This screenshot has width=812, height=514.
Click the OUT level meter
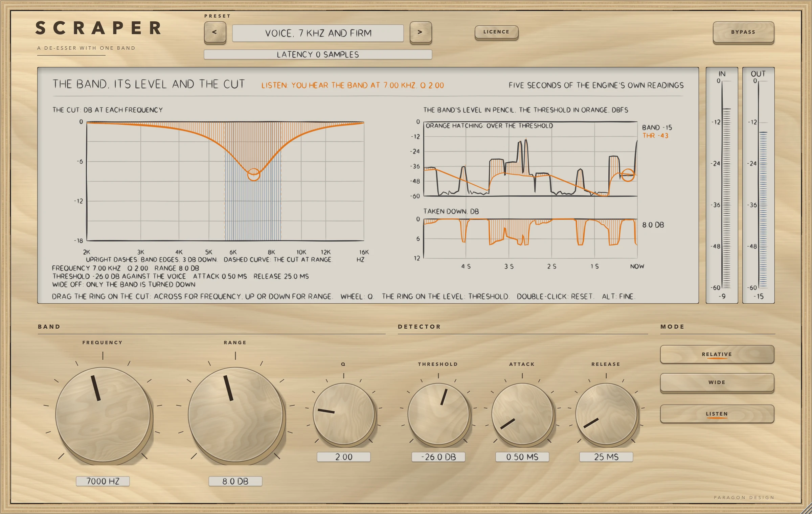pos(759,185)
